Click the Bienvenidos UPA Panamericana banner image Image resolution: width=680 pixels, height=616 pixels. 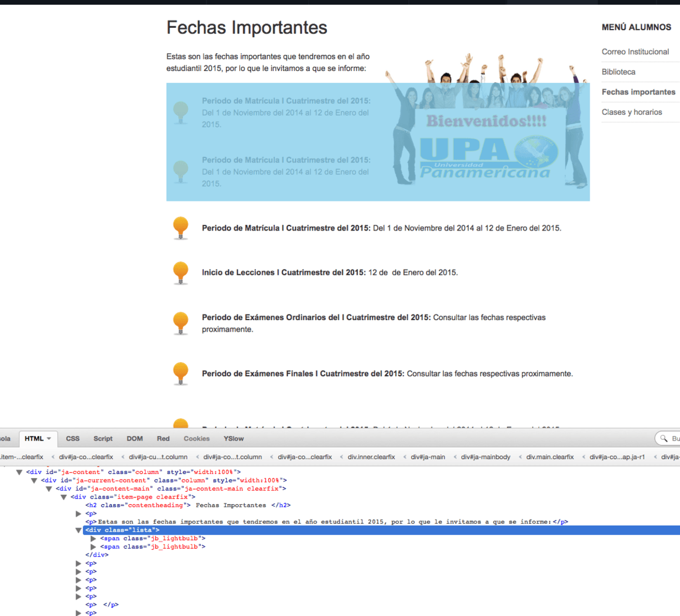487,120
